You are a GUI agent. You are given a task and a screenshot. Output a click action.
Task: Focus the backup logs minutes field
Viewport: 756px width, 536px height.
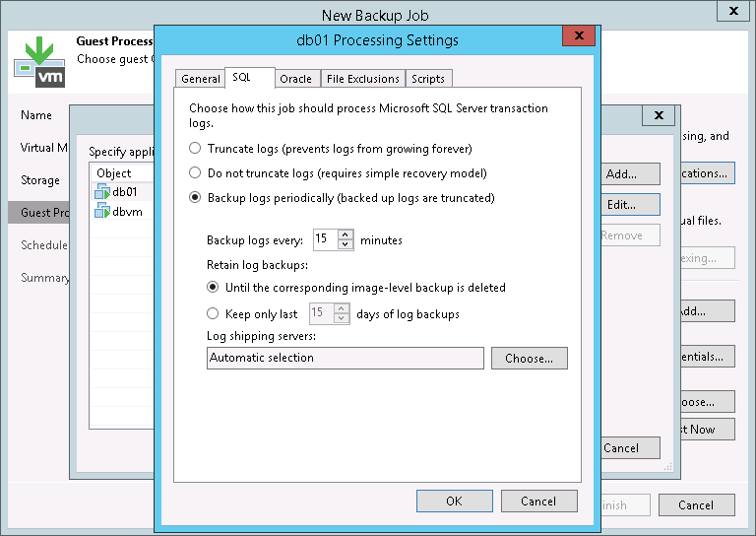coord(326,239)
